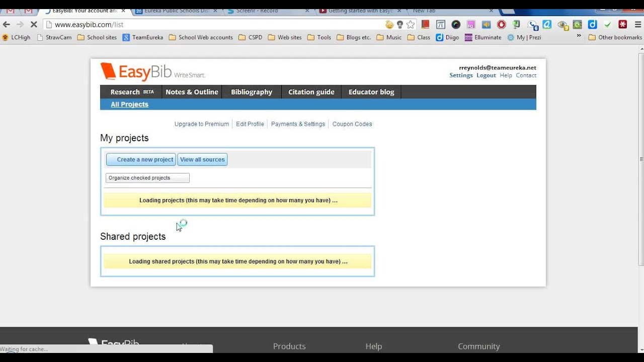This screenshot has height=362, width=644.
Task: Open the Chrome hamburger menu
Action: point(638,24)
